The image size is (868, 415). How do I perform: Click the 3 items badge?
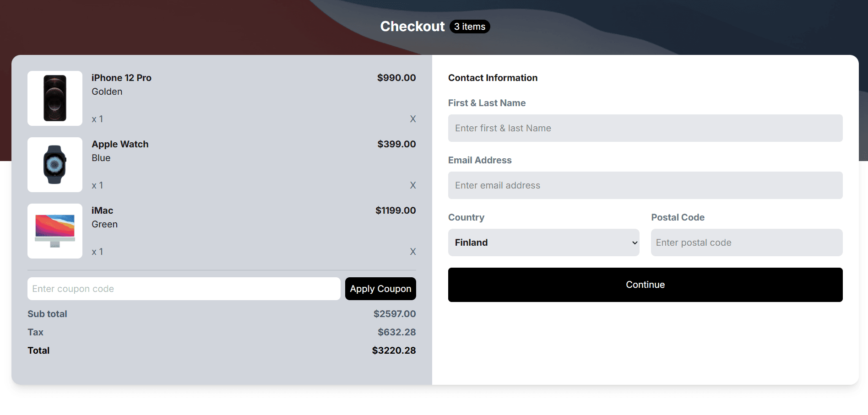click(x=469, y=27)
